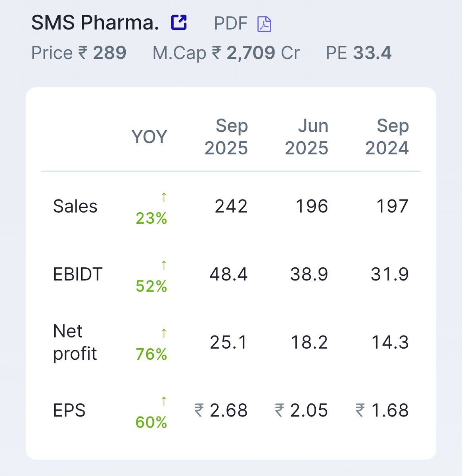Click the EBIDT row label
This screenshot has height=476, width=462.
78,274
